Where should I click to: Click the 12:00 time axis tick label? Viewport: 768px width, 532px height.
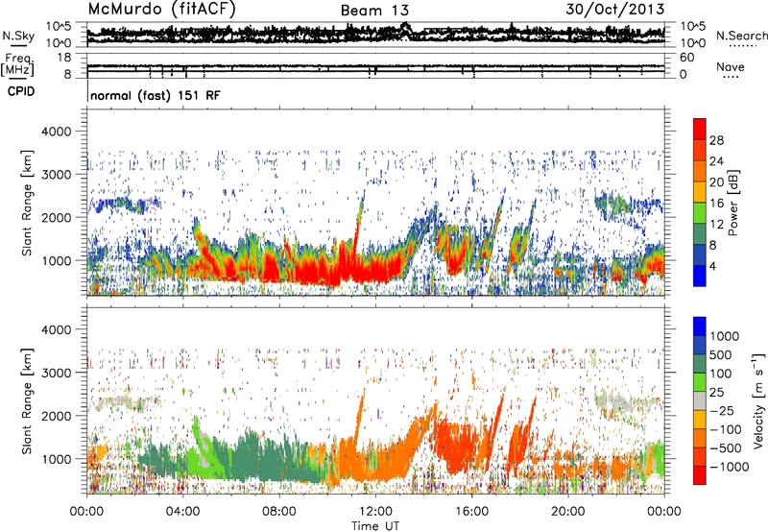coord(375,512)
